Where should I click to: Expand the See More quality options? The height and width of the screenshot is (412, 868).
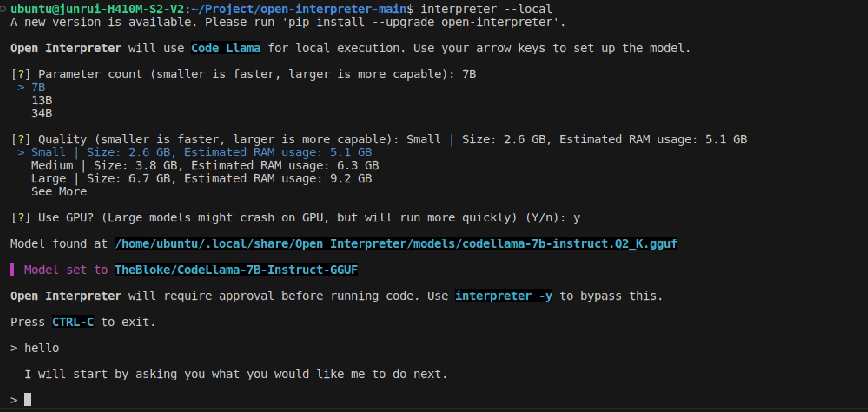coord(58,191)
